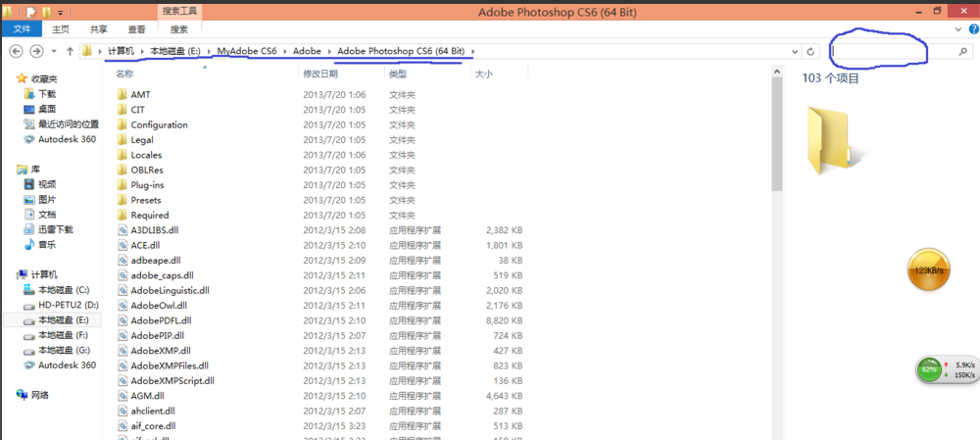Select 计算机 in the navigation pane
980x440 pixels.
37,274
